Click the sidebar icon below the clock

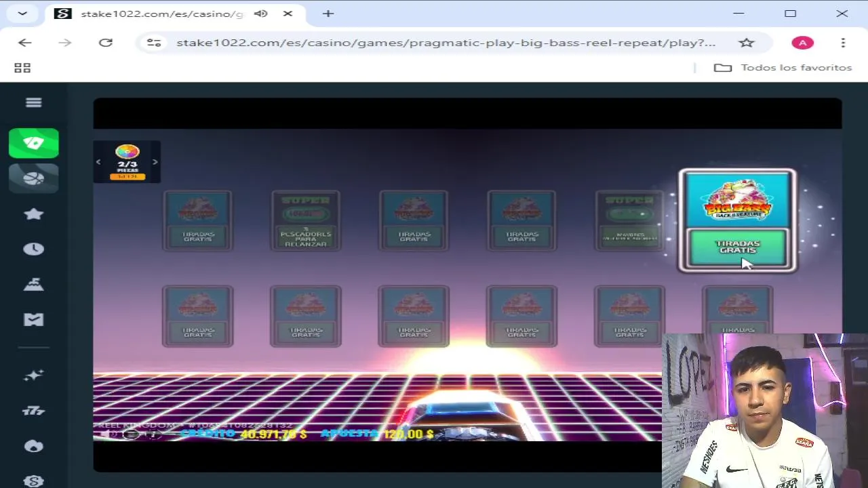[x=33, y=285]
